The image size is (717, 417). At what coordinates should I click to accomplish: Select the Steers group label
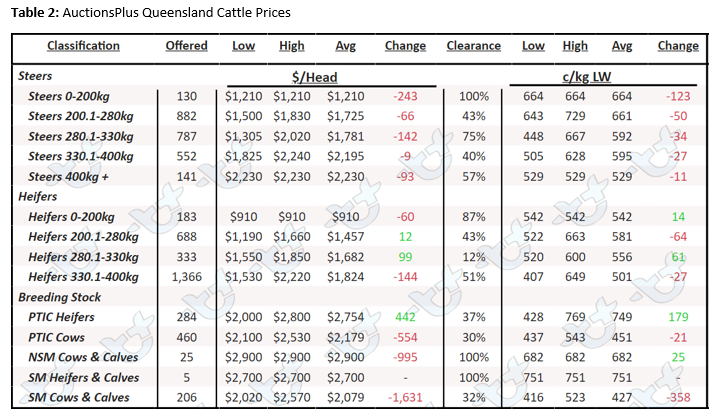coord(35,76)
